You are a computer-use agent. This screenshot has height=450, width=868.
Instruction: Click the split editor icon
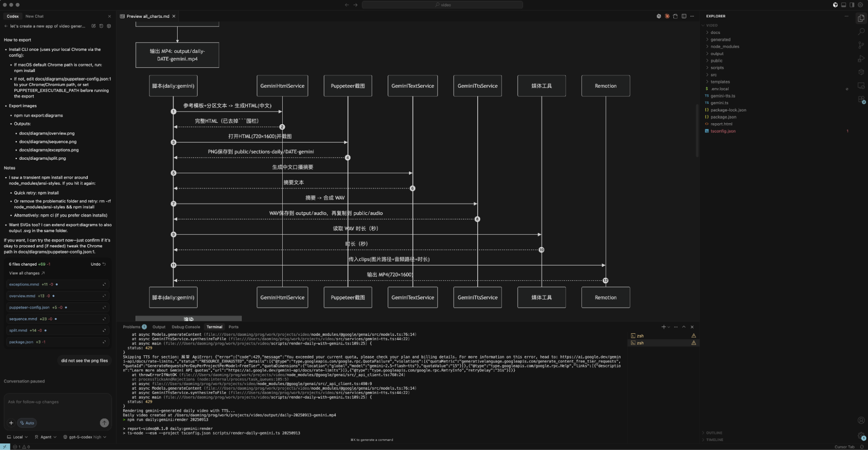[x=684, y=16]
